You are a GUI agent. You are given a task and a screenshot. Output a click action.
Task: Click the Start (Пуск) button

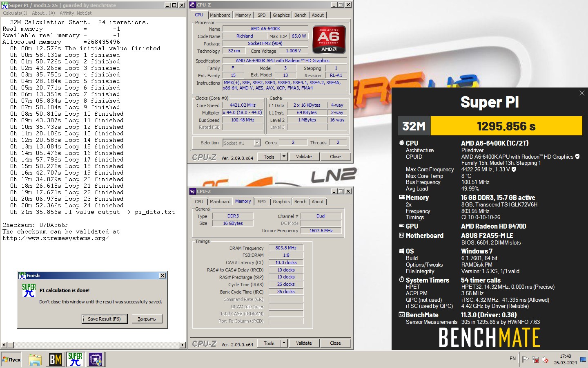click(x=11, y=360)
